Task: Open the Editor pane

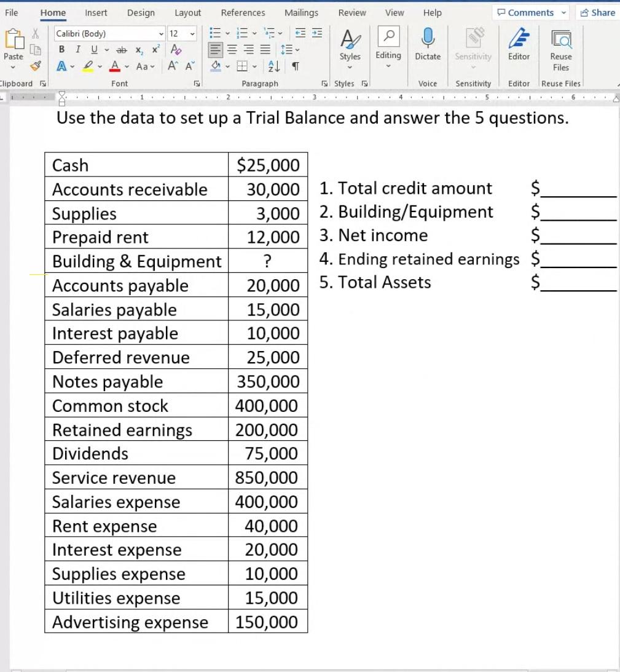Action: (x=518, y=49)
